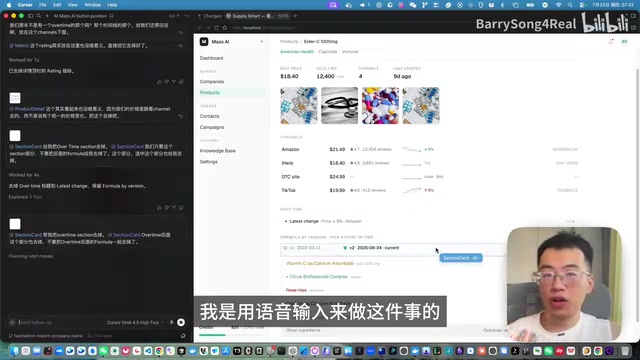Toggle the Cursor sidebar panel icon
This screenshot has width=640, height=360.
pos(31,16)
